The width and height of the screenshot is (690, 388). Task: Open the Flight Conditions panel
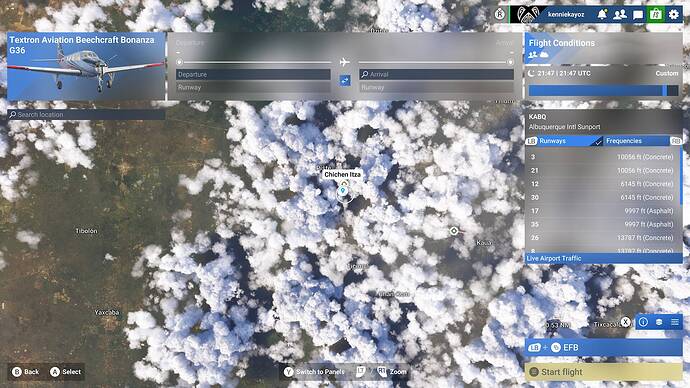point(603,48)
